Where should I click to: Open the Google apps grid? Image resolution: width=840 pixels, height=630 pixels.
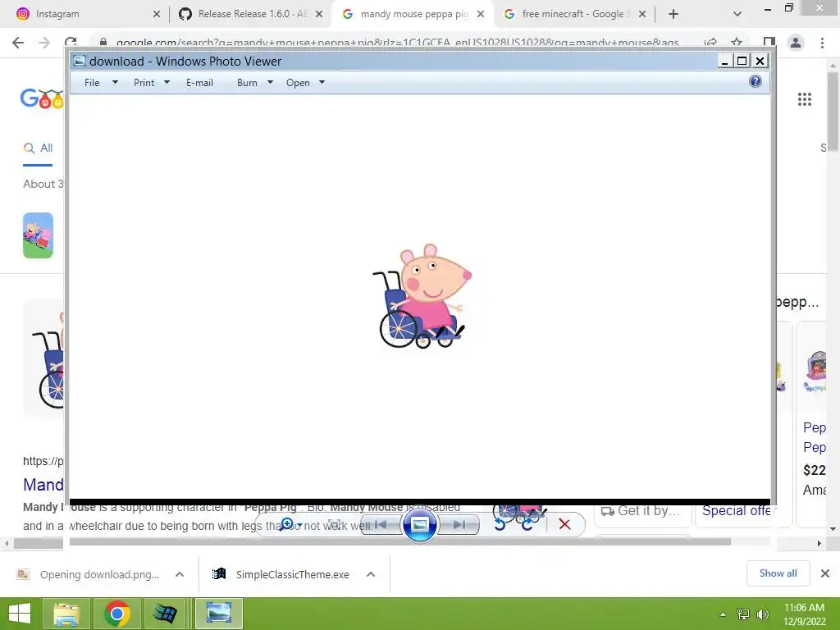tap(804, 99)
